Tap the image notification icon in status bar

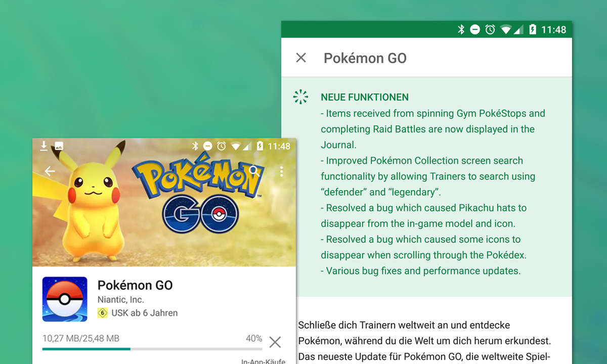59,146
